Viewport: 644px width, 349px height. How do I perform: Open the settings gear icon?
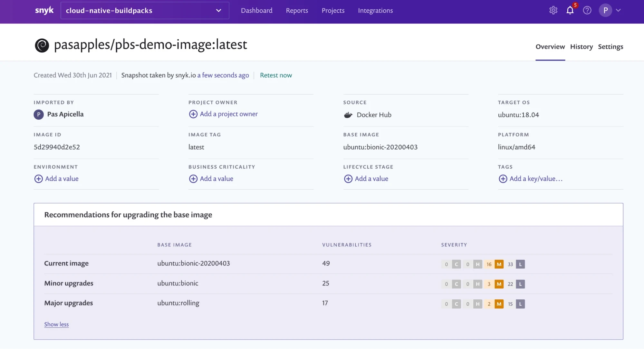click(553, 10)
